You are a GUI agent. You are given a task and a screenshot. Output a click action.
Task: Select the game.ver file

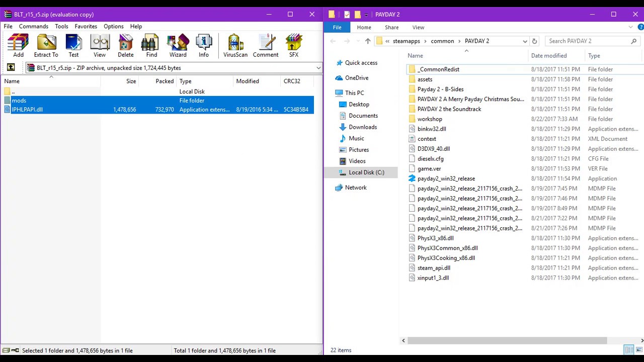point(429,169)
